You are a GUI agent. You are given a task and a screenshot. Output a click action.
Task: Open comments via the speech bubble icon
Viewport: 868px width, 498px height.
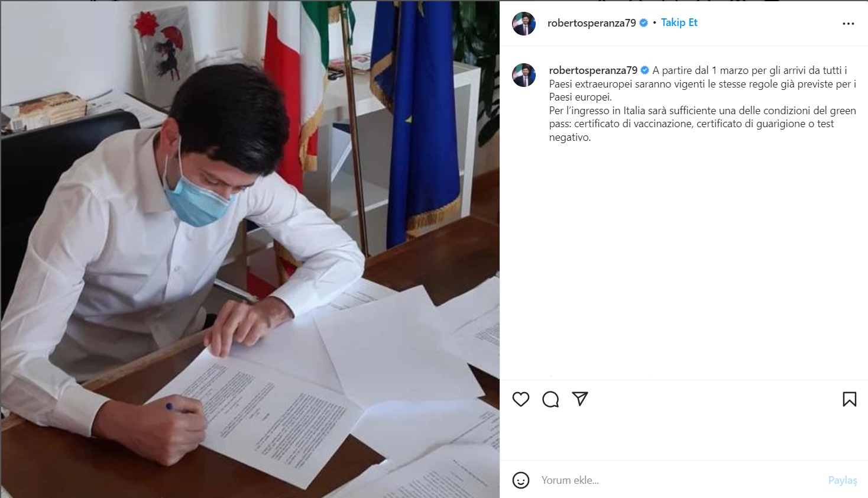tap(550, 399)
